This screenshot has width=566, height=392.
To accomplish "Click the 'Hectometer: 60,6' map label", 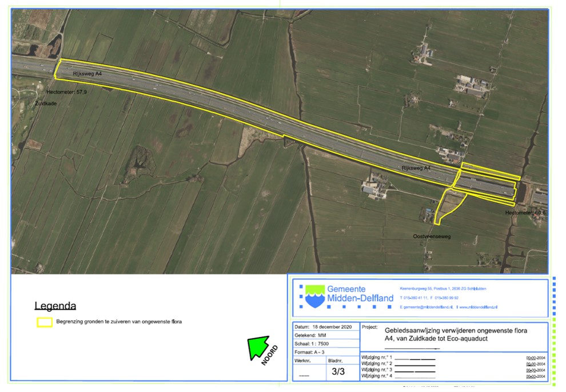I will coord(525,213).
